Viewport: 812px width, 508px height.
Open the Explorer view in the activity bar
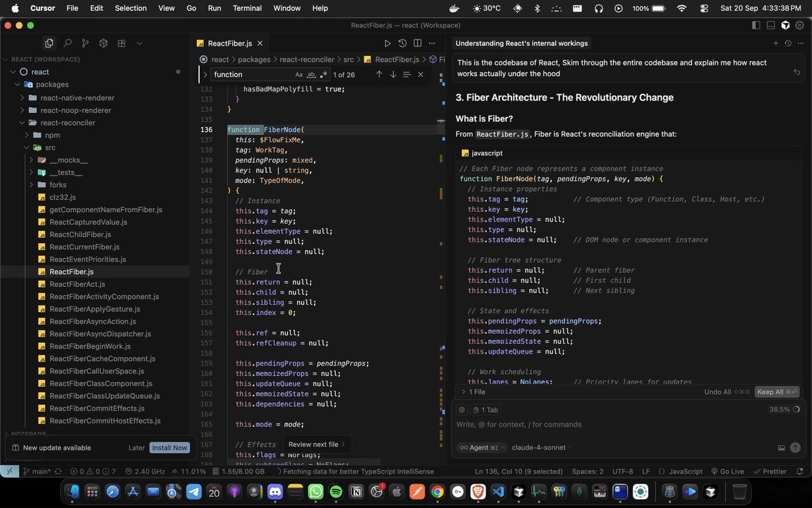[49, 43]
